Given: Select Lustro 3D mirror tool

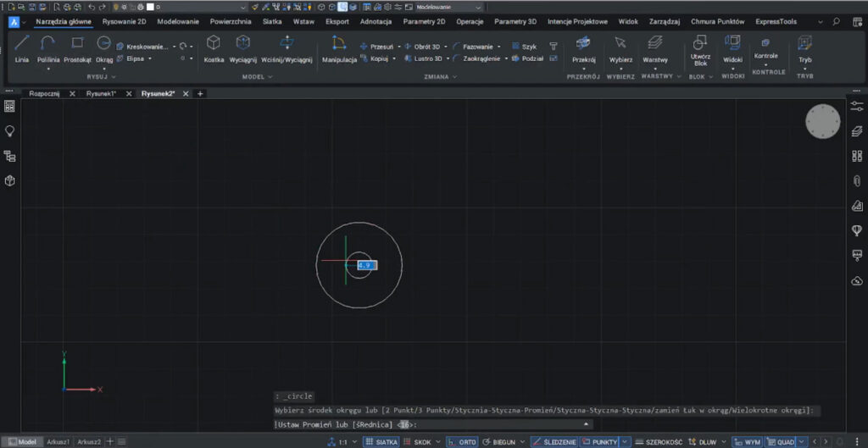Looking at the screenshot, I should point(424,58).
